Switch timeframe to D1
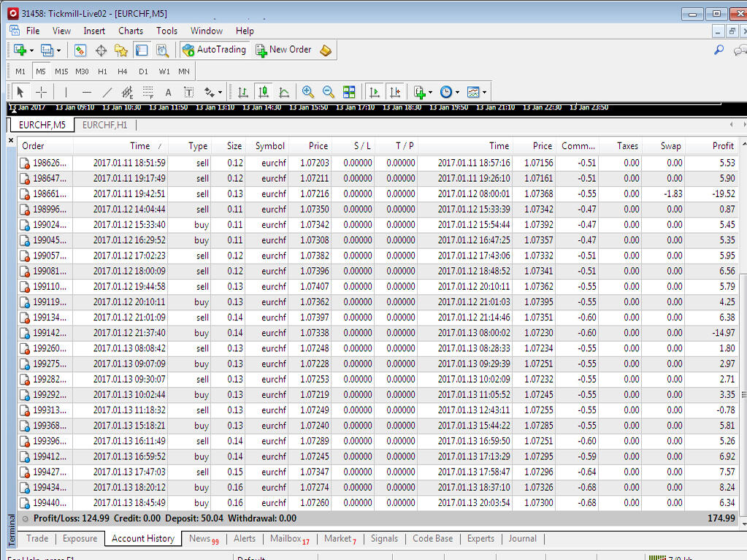This screenshot has width=747, height=560. [x=143, y=72]
